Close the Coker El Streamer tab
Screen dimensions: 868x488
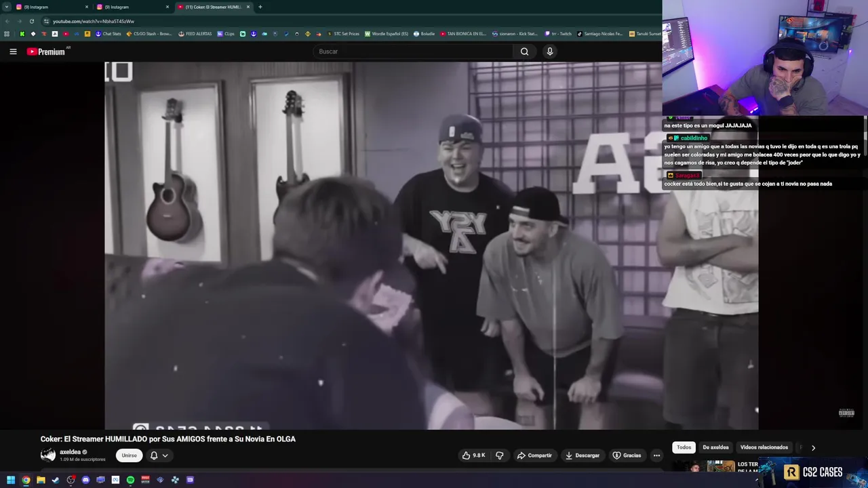248,7
